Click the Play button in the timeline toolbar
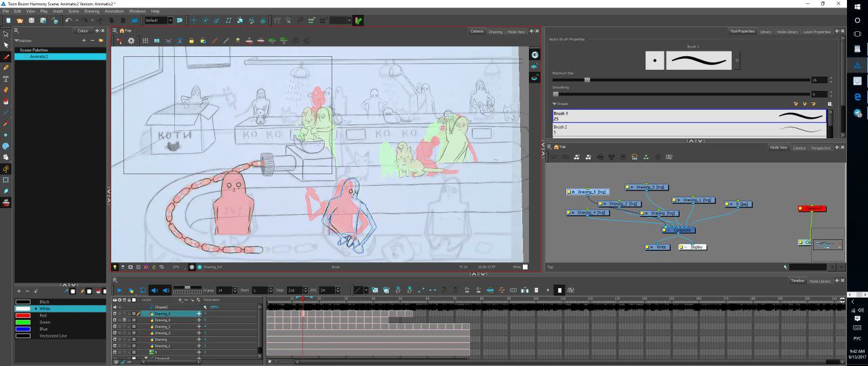The image size is (868, 366). pos(120,290)
